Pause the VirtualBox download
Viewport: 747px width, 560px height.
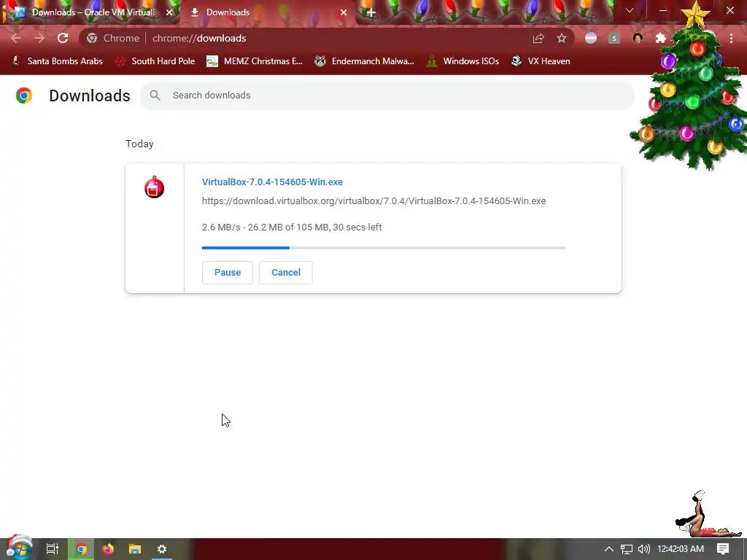coord(228,273)
